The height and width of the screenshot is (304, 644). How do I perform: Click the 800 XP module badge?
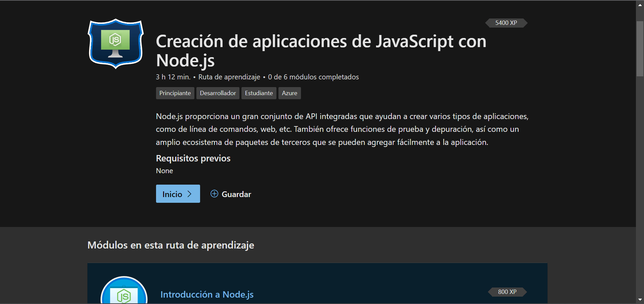click(x=507, y=292)
